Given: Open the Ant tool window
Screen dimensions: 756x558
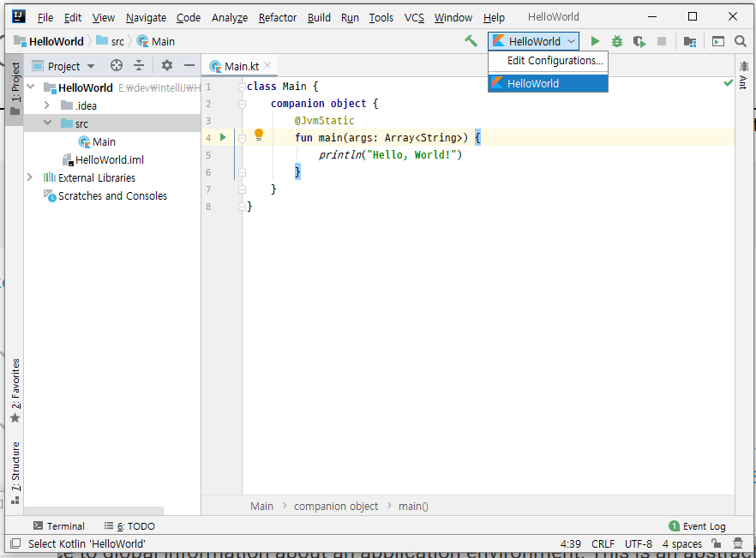Looking at the screenshot, I should [x=744, y=75].
